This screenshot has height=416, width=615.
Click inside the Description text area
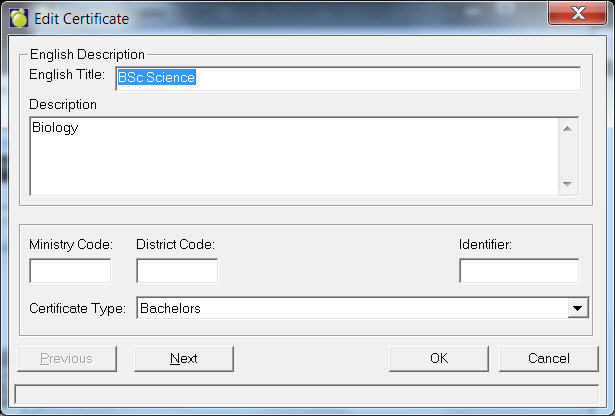pyautogui.click(x=293, y=155)
